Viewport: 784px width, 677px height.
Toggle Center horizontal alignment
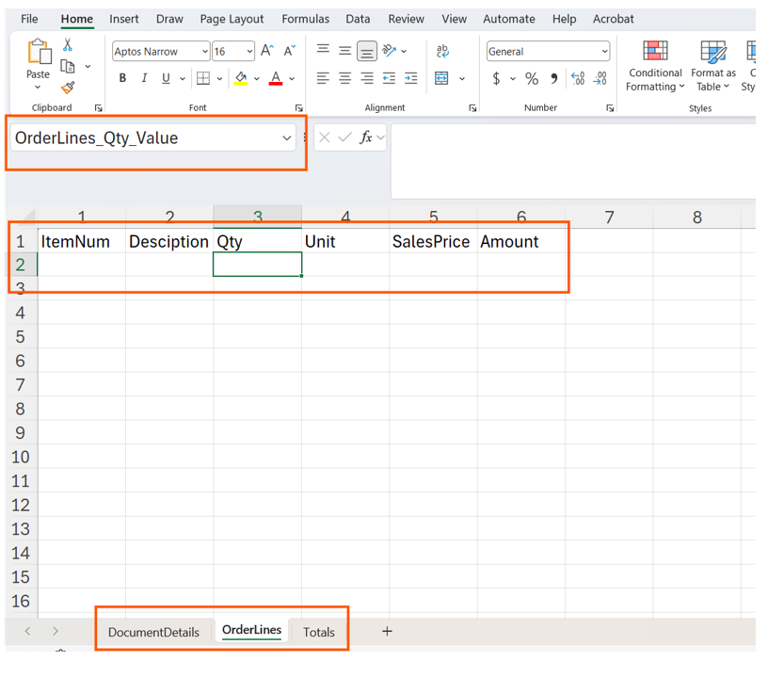[345, 78]
